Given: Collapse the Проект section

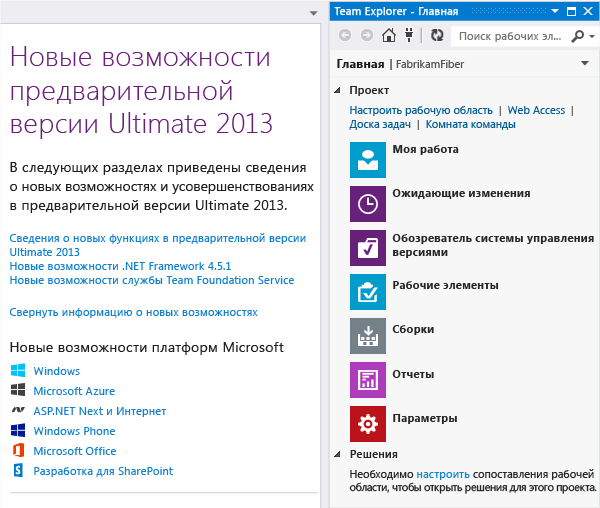Looking at the screenshot, I should (x=337, y=90).
